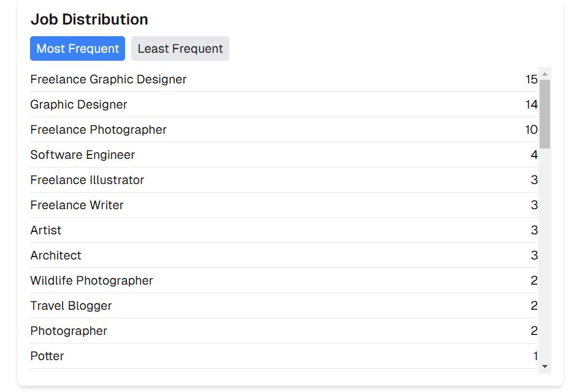Switch to the Least Frequent tab
574x392 pixels.
tap(180, 48)
